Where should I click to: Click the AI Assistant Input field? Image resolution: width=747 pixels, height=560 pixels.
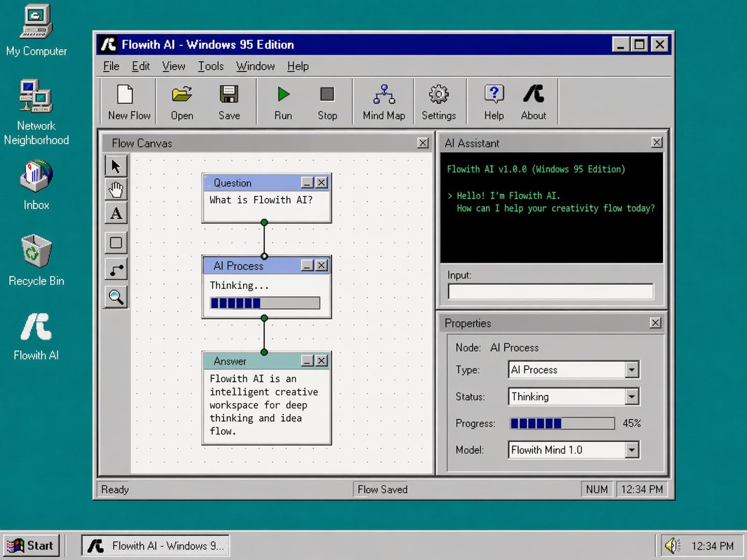(x=551, y=291)
